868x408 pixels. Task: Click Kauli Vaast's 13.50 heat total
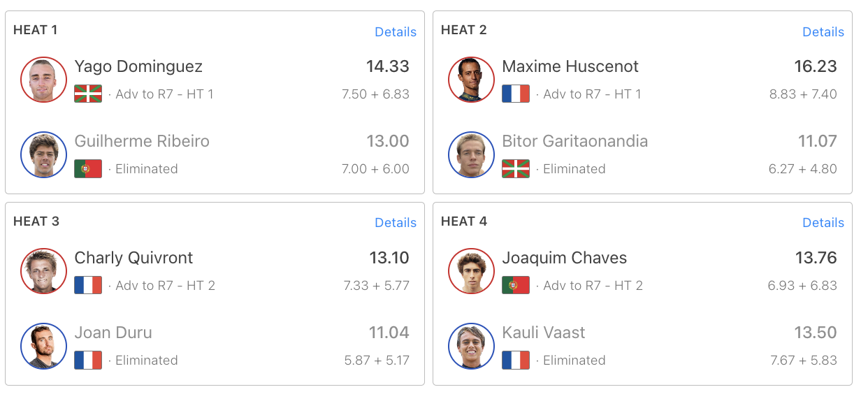(x=816, y=333)
